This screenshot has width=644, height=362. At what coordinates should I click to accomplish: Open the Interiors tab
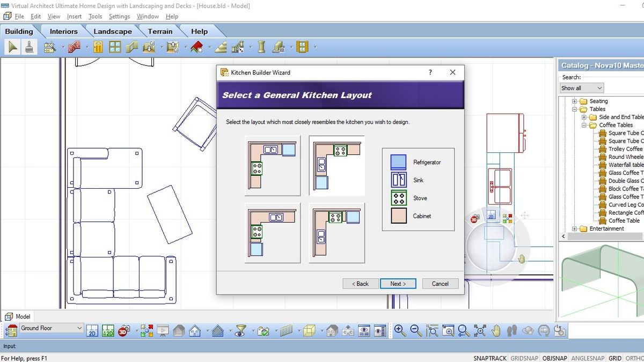63,31
